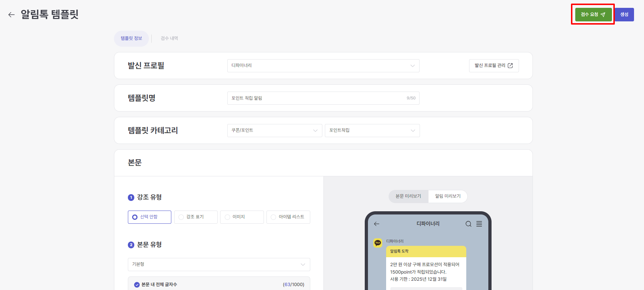Image resolution: width=644 pixels, height=290 pixels.
Task: Click the 검수 요청 send button
Action: tap(593, 15)
